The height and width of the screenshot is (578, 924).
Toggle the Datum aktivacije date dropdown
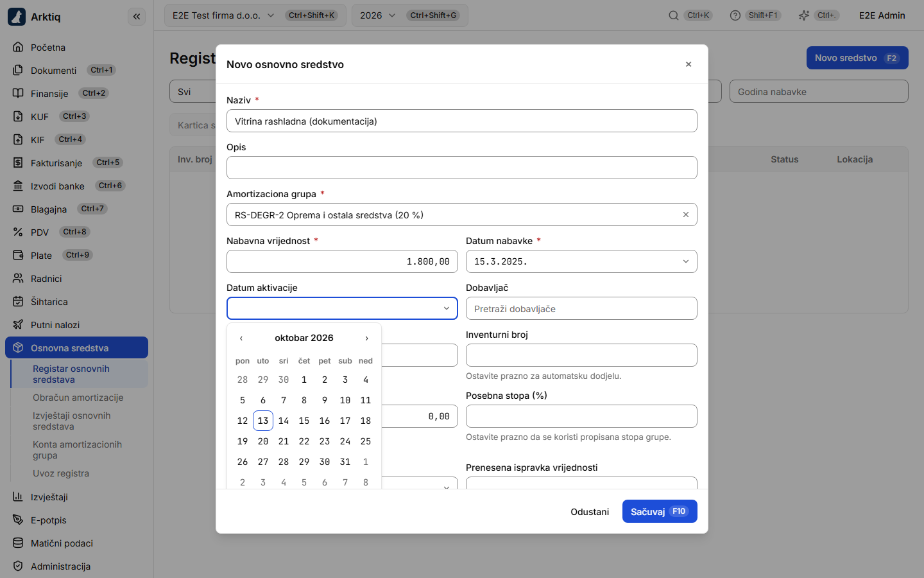pos(447,308)
